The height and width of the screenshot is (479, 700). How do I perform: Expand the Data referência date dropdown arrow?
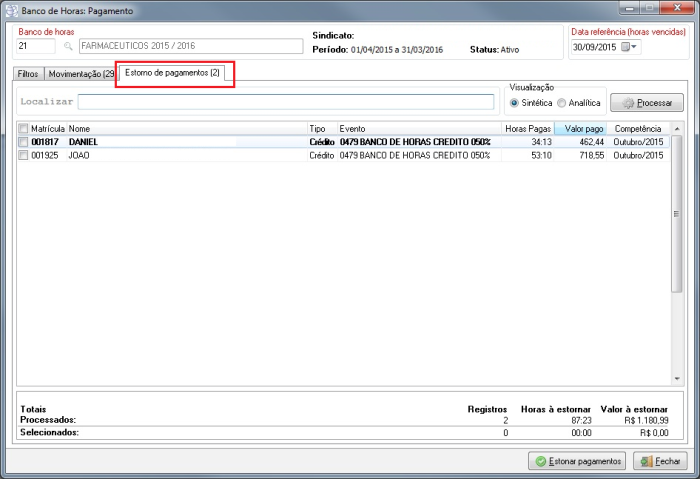coord(635,47)
